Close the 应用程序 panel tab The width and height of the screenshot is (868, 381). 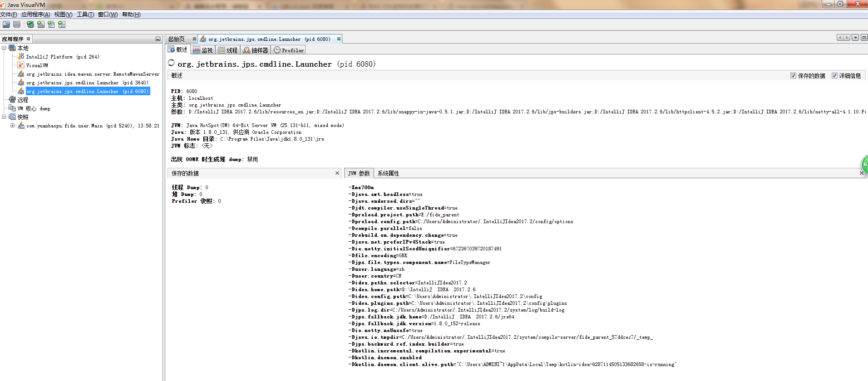click(28, 39)
